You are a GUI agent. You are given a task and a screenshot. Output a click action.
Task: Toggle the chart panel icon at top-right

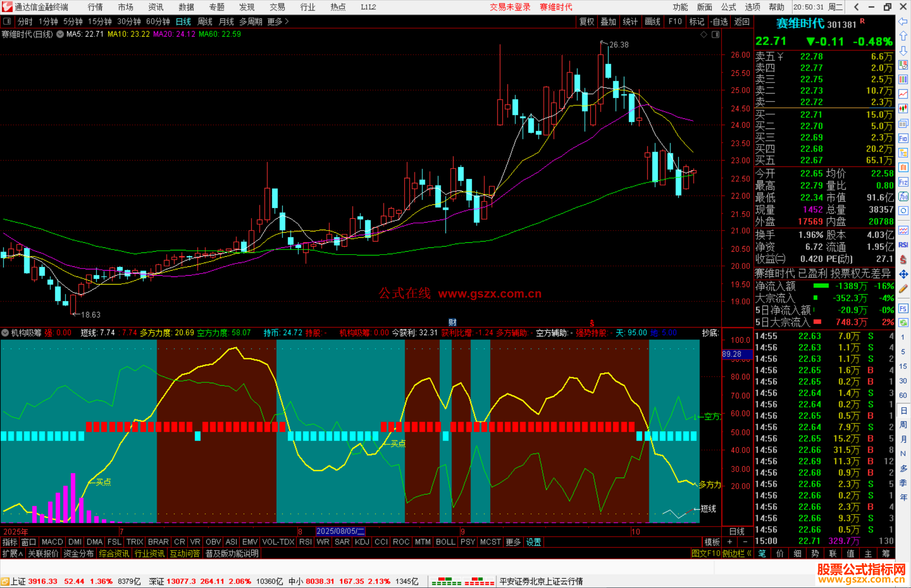(715, 35)
